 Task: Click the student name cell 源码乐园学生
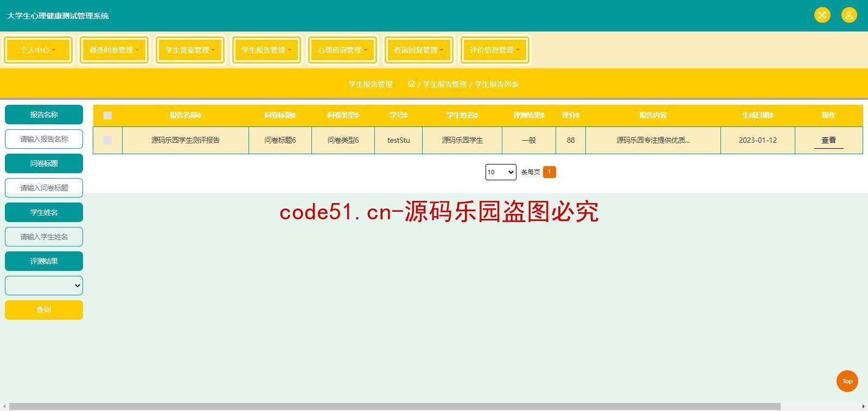tap(462, 140)
